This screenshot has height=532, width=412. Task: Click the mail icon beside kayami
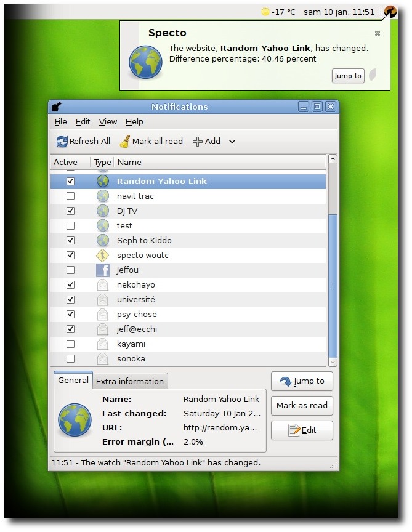[x=103, y=344]
